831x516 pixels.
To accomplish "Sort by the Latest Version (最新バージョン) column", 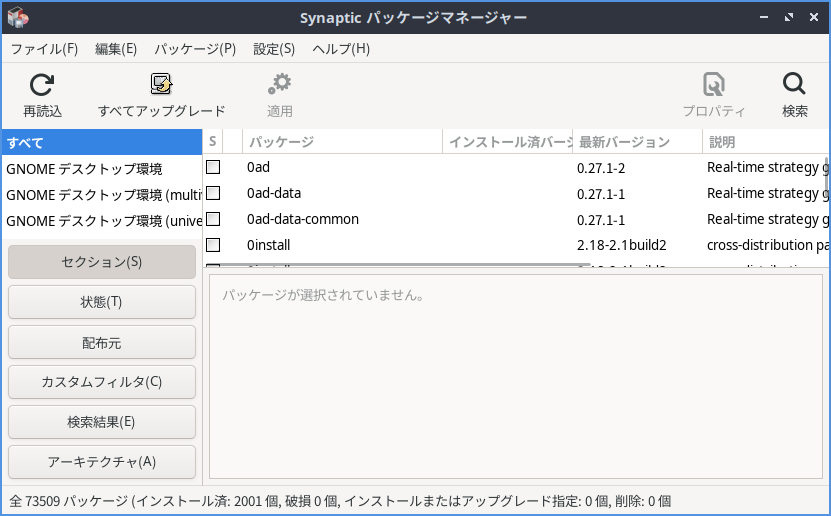I will pyautogui.click(x=637, y=142).
